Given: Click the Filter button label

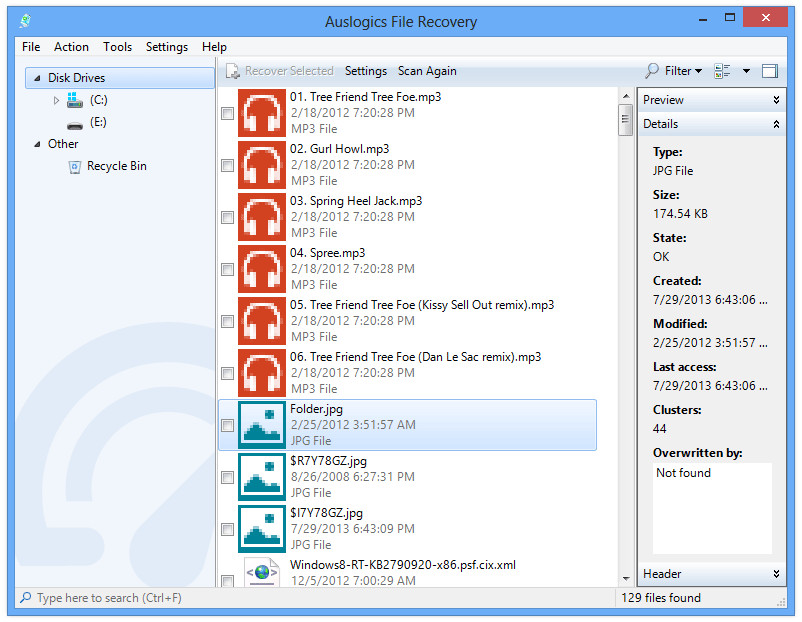Looking at the screenshot, I should pos(678,71).
